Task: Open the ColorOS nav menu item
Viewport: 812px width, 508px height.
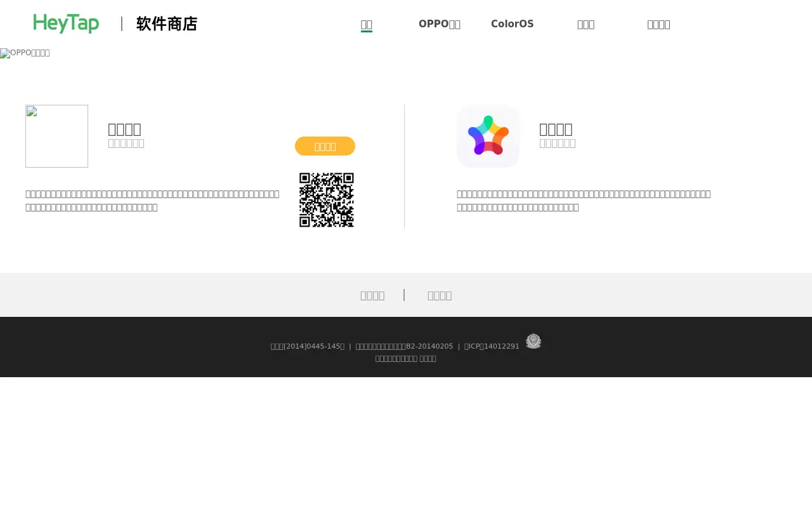Action: 513,24
